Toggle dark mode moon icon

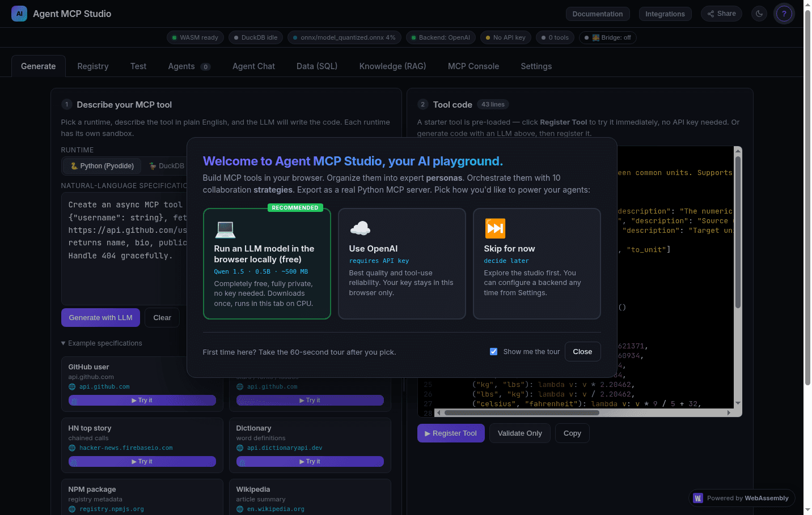(x=759, y=14)
